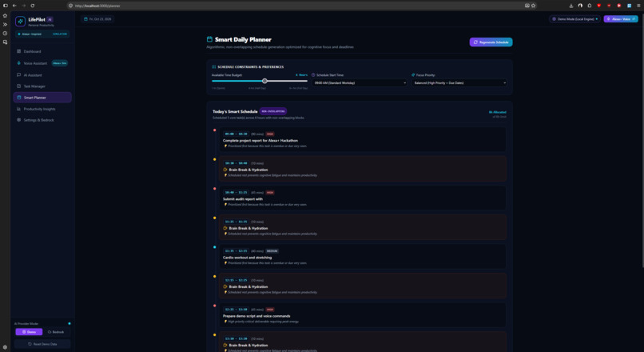This screenshot has height=352, width=644.
Task: Click the Alexa+ Sim tag beside Voice Assistant
Action: point(60,63)
